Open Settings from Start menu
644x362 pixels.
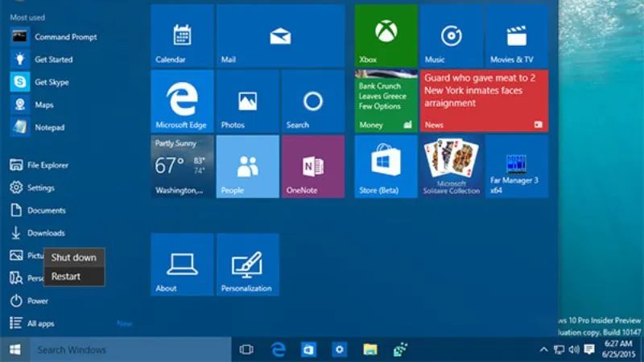coord(40,187)
